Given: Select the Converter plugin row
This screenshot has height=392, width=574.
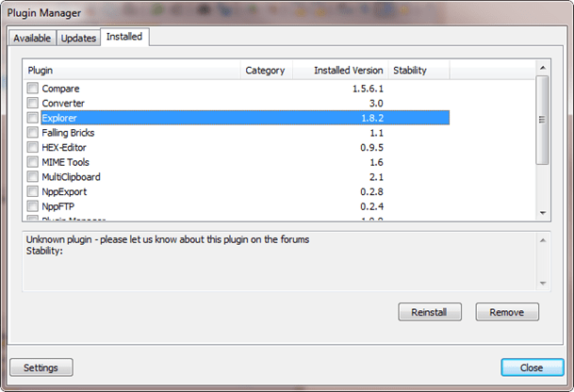Looking at the screenshot, I should 238,103.
